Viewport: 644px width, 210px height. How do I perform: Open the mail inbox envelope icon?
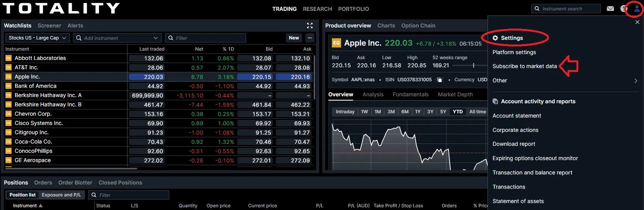click(610, 9)
